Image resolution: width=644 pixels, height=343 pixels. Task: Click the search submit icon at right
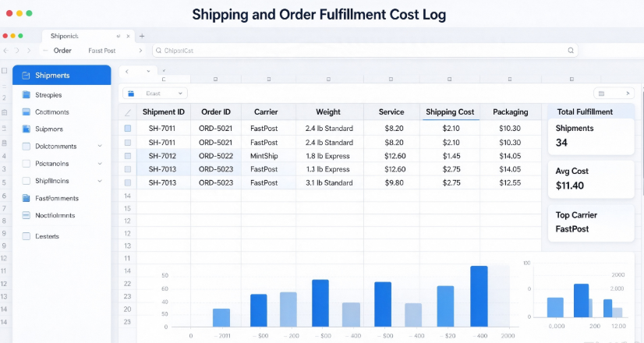[x=571, y=51]
